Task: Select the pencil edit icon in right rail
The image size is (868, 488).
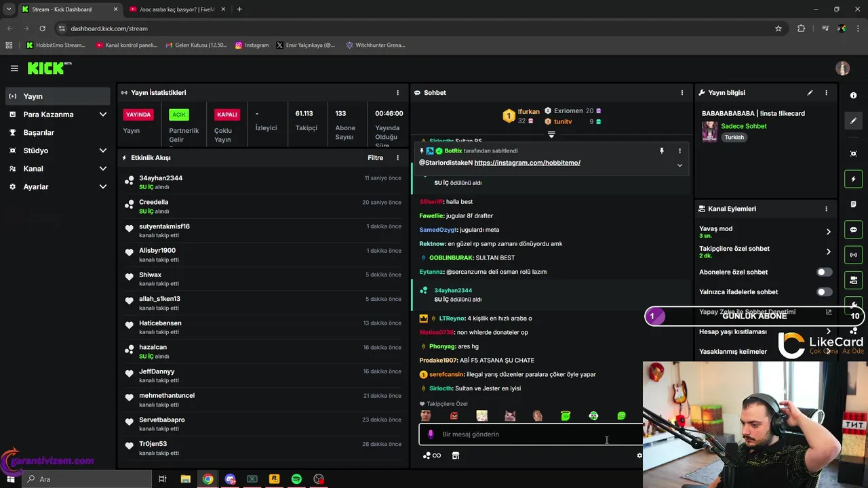Action: (854, 121)
